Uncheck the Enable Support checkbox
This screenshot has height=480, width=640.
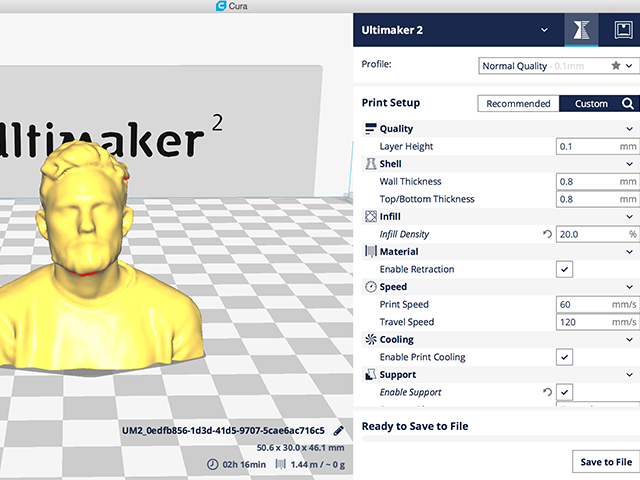click(x=564, y=392)
